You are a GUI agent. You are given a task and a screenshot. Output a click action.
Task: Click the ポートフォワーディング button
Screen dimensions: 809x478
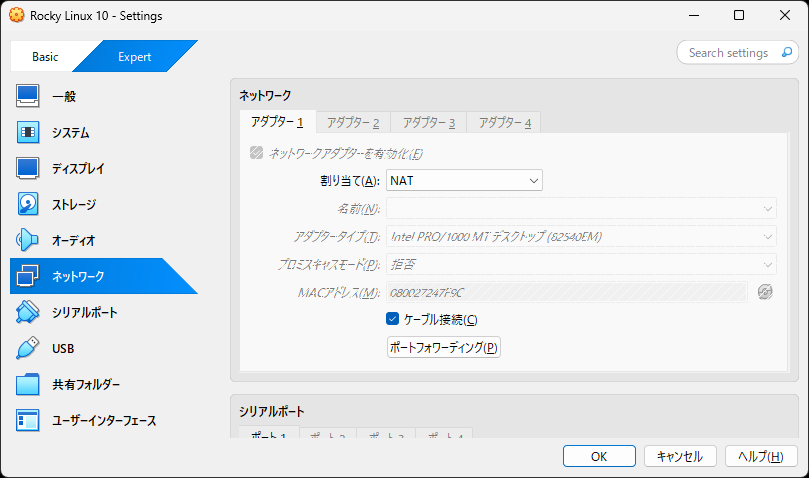click(x=443, y=348)
